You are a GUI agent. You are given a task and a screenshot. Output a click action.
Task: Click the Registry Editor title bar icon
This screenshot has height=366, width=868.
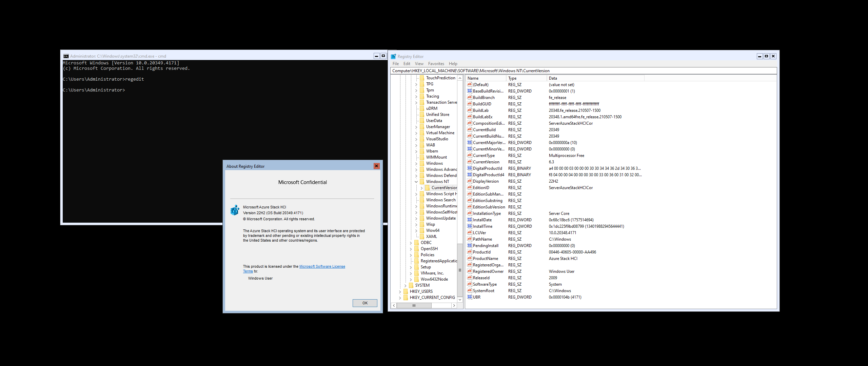point(393,57)
